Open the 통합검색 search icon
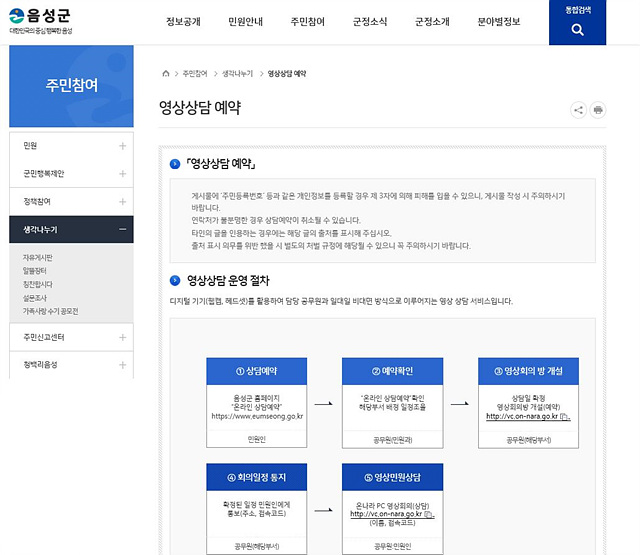 point(577,30)
